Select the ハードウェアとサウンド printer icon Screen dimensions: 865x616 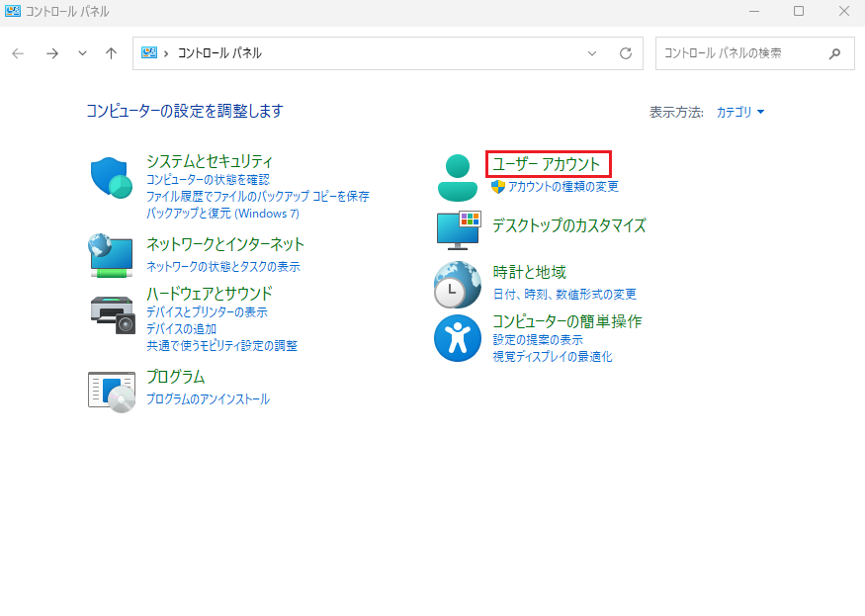(x=110, y=308)
